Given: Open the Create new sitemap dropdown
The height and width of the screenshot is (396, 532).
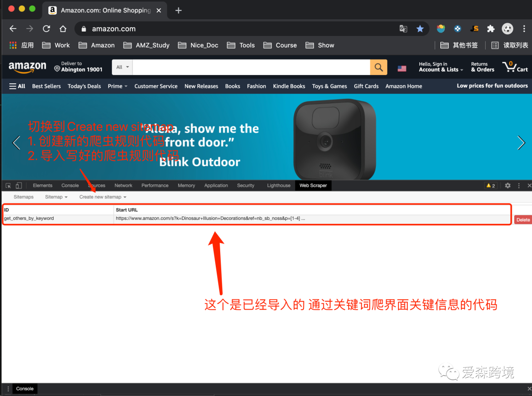Looking at the screenshot, I should pos(102,197).
